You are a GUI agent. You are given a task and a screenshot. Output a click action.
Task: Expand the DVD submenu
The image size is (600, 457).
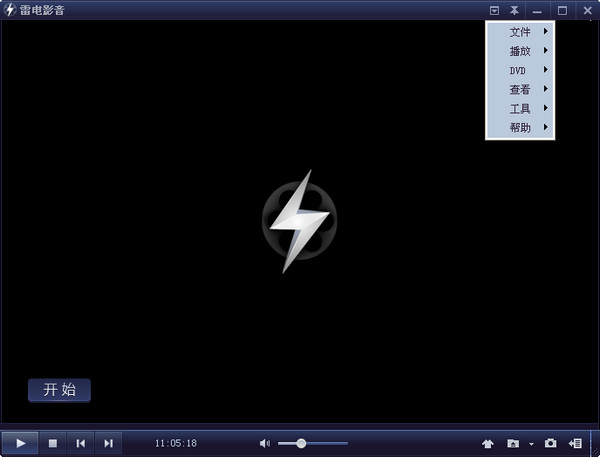[x=520, y=70]
